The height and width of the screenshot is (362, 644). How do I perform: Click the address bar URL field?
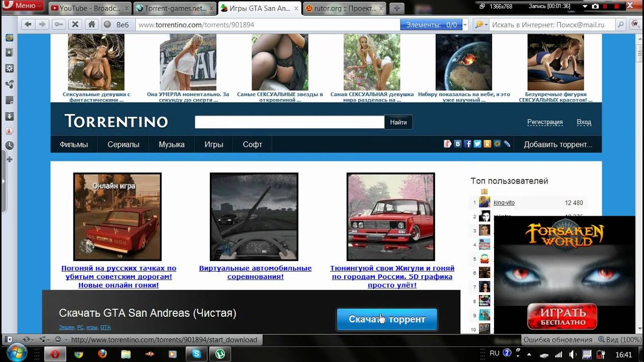[267, 25]
